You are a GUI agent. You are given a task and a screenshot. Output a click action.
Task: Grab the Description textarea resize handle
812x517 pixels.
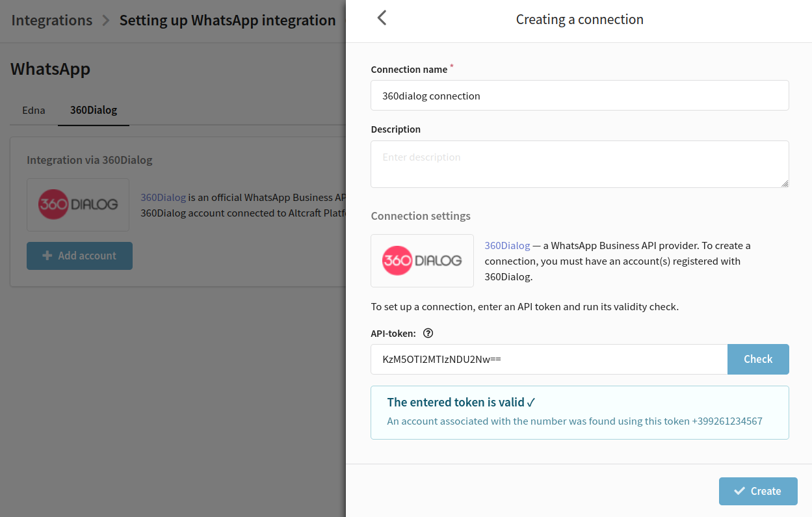tap(785, 183)
